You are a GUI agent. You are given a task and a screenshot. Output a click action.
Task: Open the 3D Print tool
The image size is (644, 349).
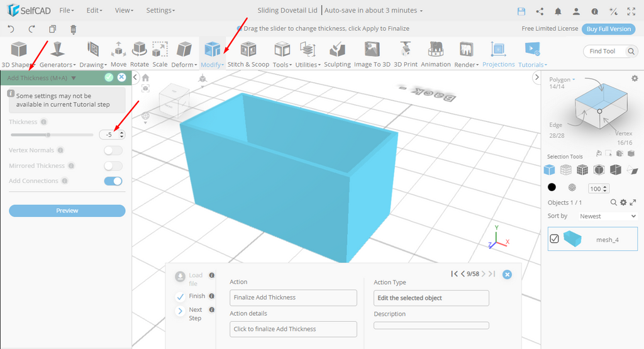tap(406, 54)
